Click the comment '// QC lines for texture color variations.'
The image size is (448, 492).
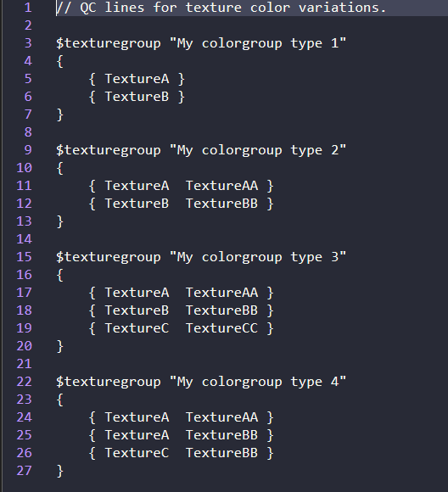pyautogui.click(x=221, y=8)
